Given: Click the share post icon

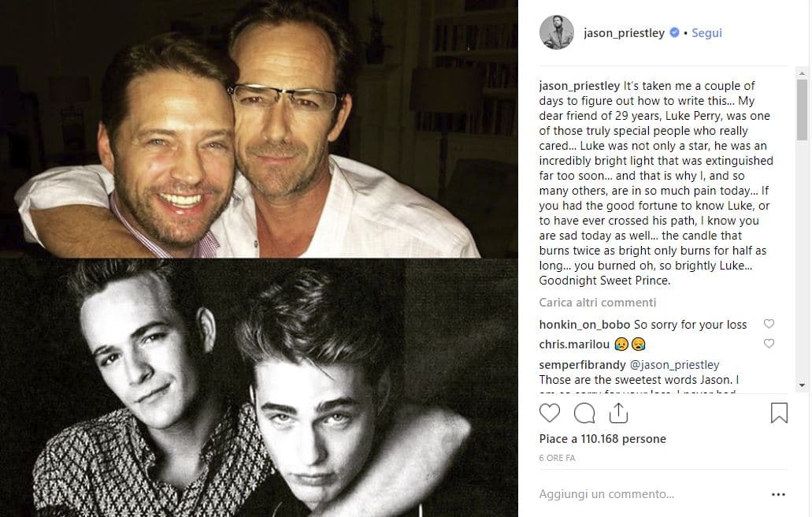Looking at the screenshot, I should point(618,413).
